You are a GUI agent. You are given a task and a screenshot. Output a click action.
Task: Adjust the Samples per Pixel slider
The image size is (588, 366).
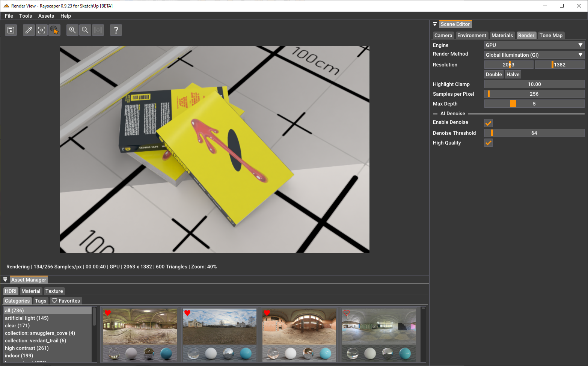click(534, 94)
